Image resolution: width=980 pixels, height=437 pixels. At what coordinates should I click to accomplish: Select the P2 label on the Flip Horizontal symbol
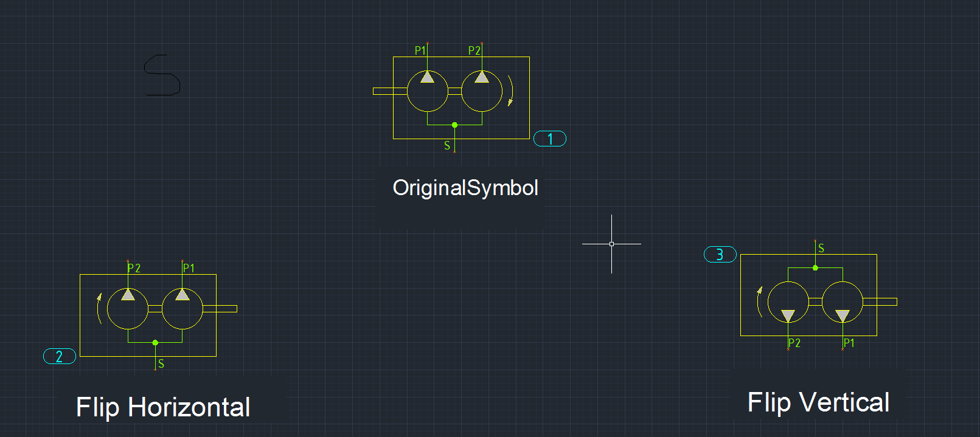[x=134, y=268]
